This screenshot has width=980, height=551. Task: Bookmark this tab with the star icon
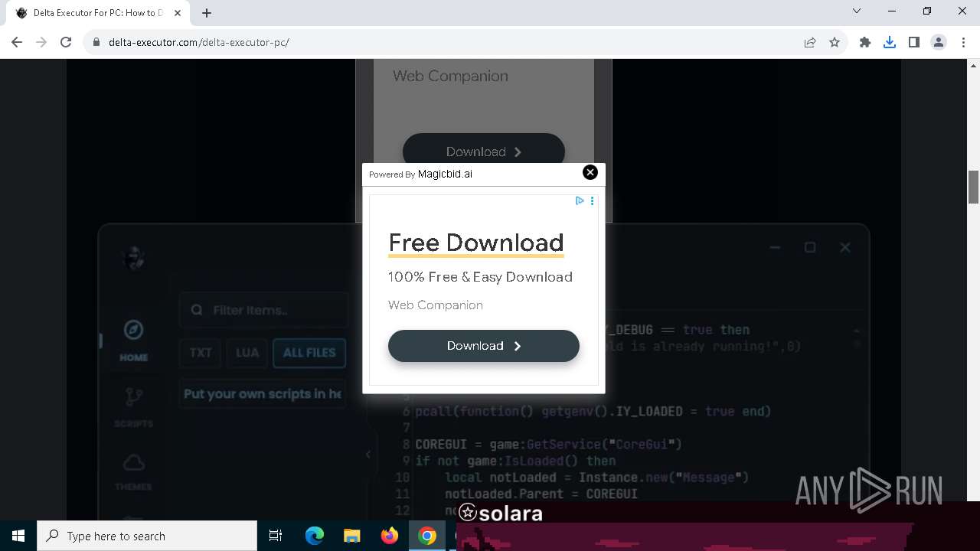pyautogui.click(x=835, y=42)
